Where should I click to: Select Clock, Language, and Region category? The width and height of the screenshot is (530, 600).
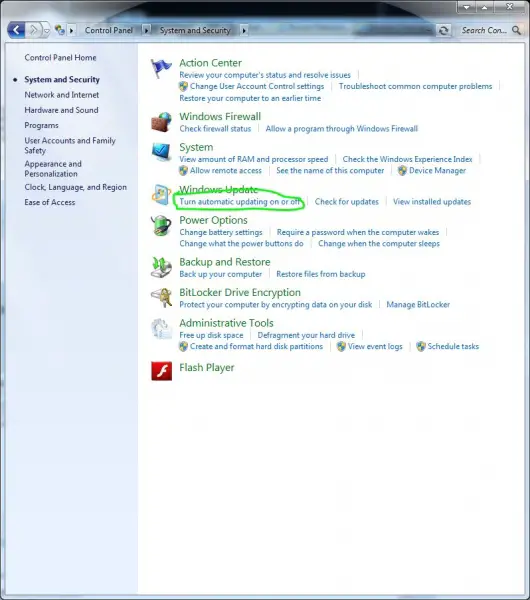(x=75, y=187)
